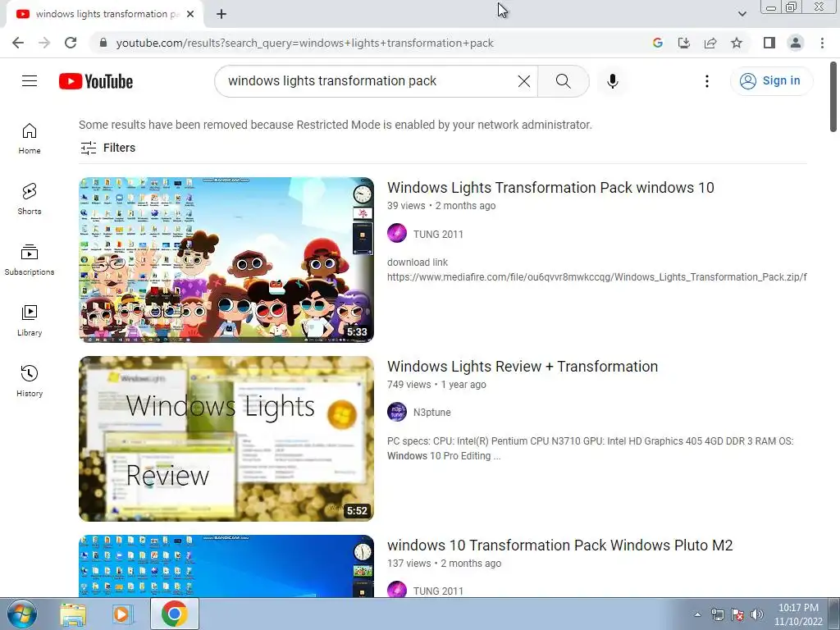
Task: Open N3ptune channel avatar
Action: (397, 412)
